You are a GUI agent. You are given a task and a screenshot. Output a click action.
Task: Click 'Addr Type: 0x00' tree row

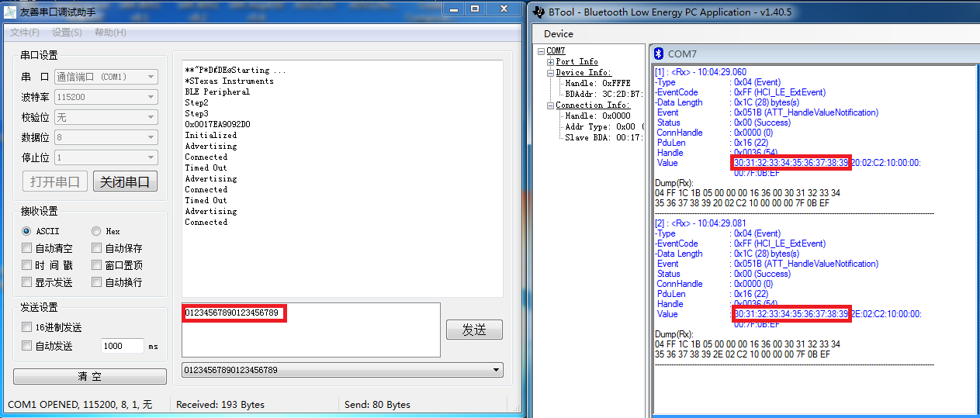604,127
